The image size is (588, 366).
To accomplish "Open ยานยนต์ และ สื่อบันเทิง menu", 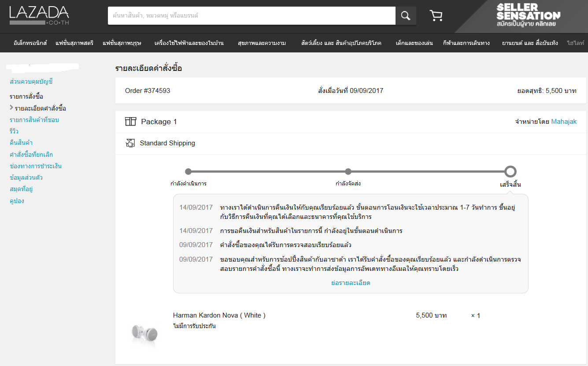I will (x=530, y=43).
